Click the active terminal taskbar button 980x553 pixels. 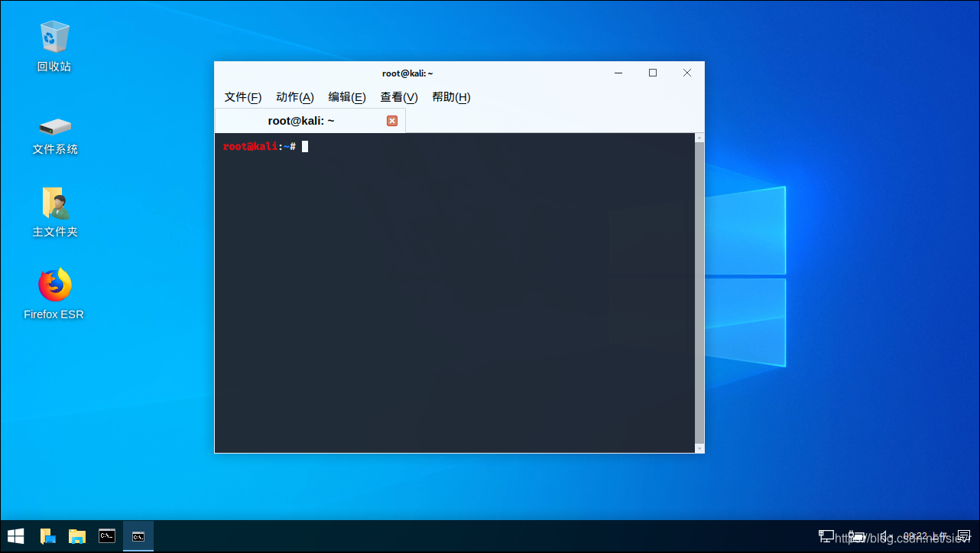coord(138,536)
